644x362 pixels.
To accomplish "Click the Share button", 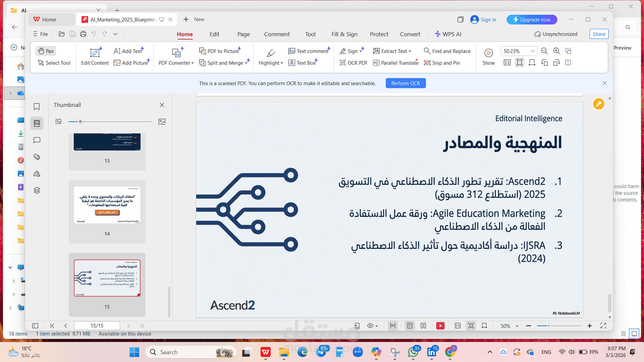I will point(599,34).
